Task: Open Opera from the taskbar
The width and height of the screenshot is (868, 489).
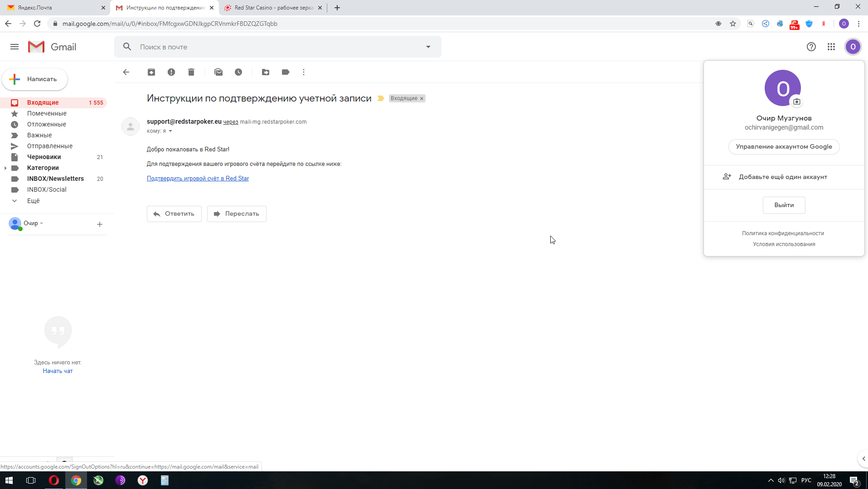Action: [53, 480]
